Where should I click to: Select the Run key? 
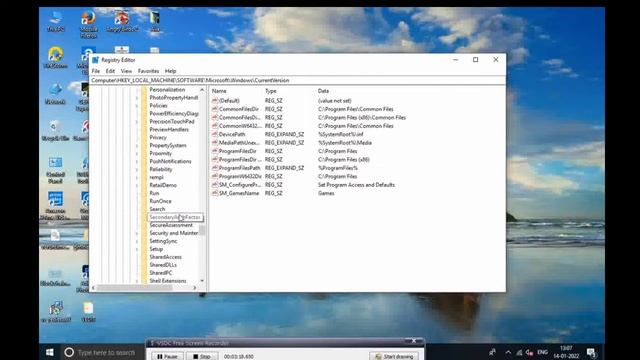point(154,193)
